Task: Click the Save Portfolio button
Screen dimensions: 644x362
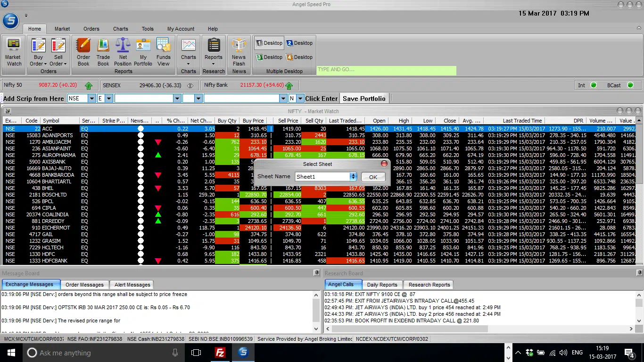Action: click(363, 99)
